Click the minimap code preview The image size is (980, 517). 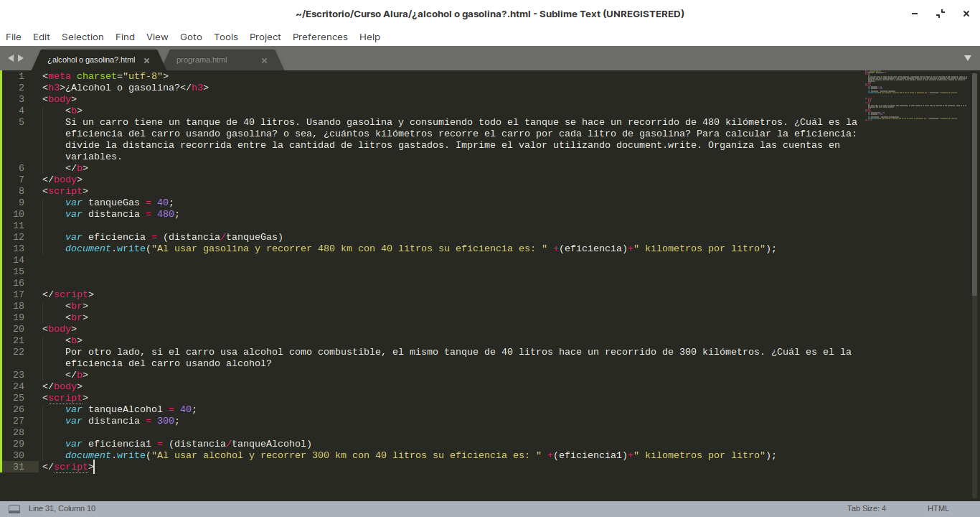pos(916,95)
